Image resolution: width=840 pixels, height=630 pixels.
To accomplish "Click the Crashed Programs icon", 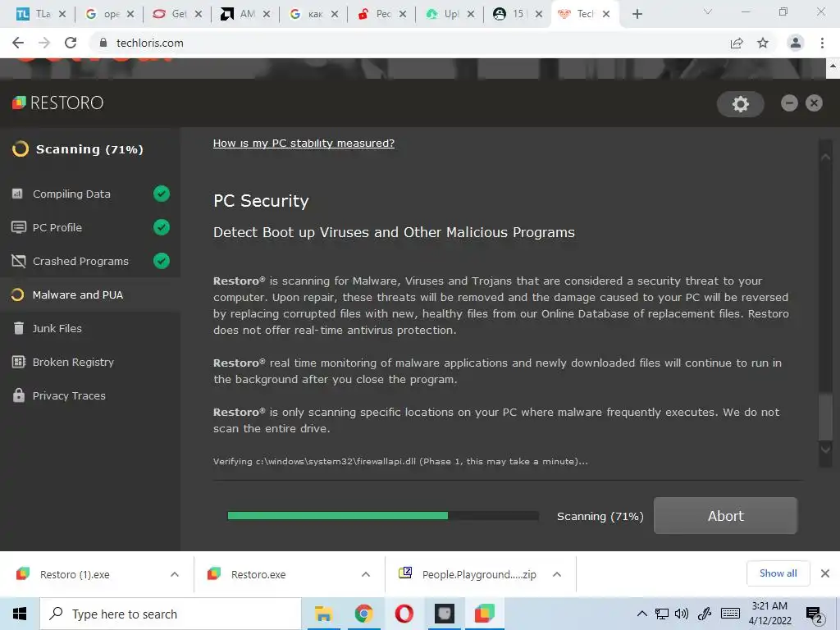I will pos(18,261).
